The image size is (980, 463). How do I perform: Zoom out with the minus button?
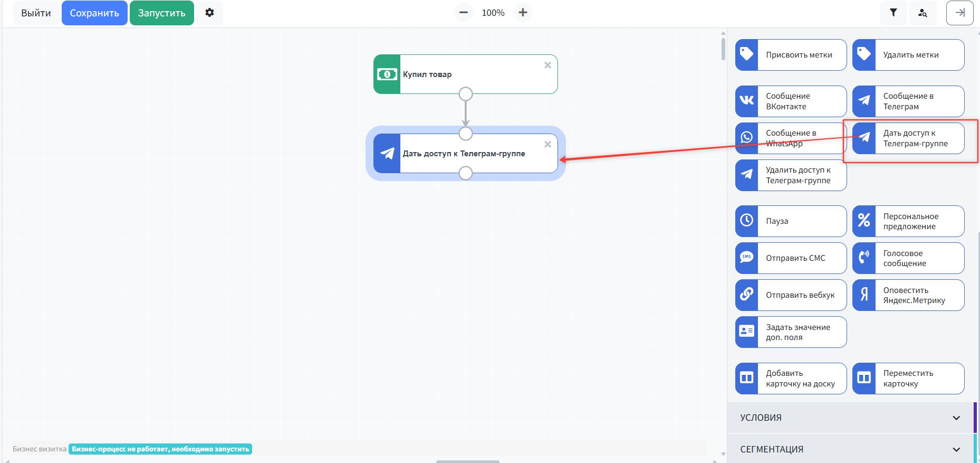coord(463,13)
